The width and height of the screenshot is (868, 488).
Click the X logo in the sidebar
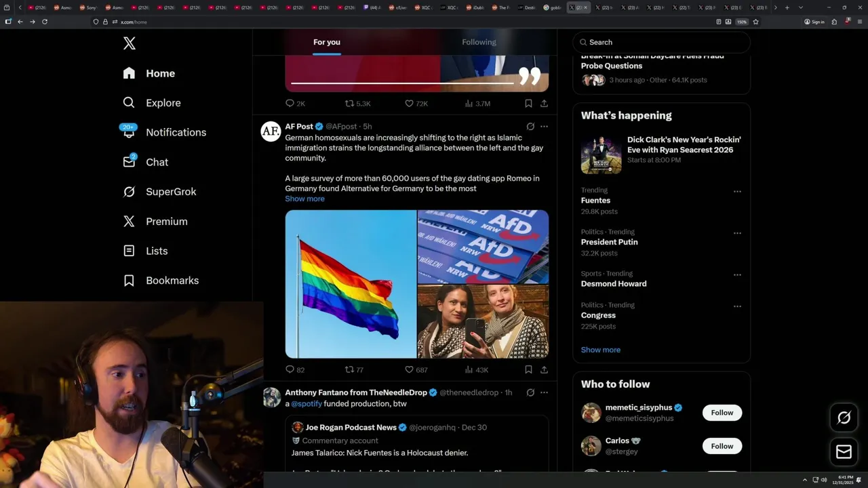[x=130, y=43]
